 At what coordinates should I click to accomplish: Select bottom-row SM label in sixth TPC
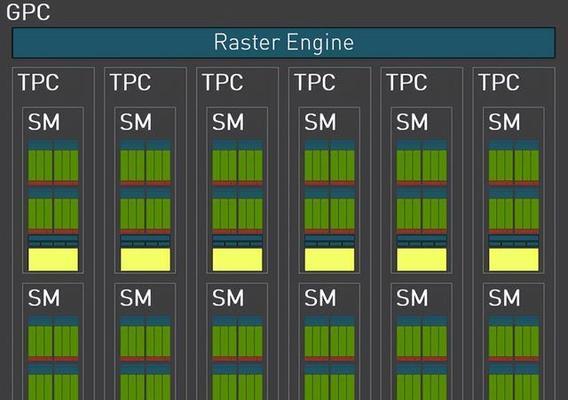click(504, 298)
